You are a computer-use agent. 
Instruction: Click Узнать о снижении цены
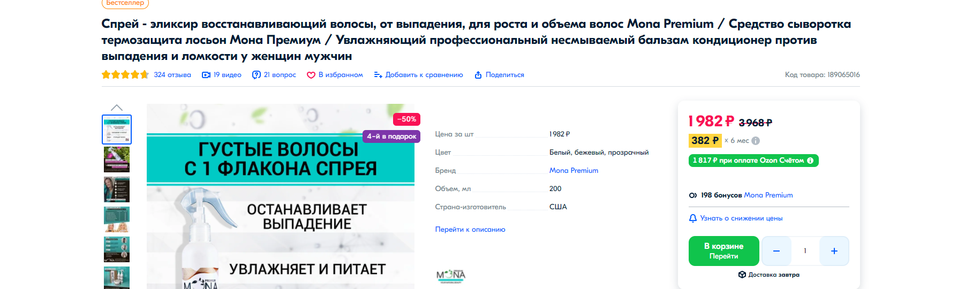[x=742, y=218]
